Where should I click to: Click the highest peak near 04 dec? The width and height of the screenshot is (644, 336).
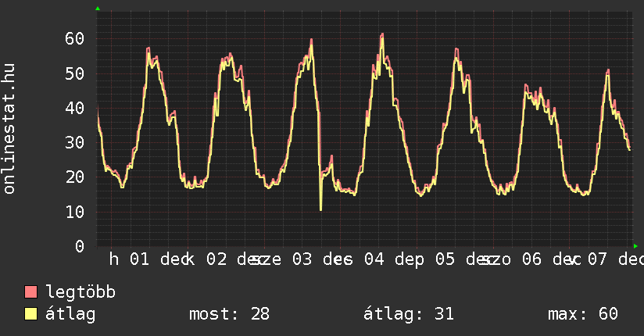382,34
